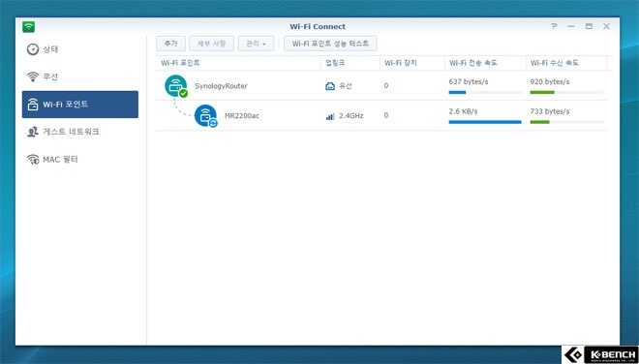Viewport: 639px width, 364px height.
Task: Click the 2.4GHz uplink text
Action: [x=350, y=116]
